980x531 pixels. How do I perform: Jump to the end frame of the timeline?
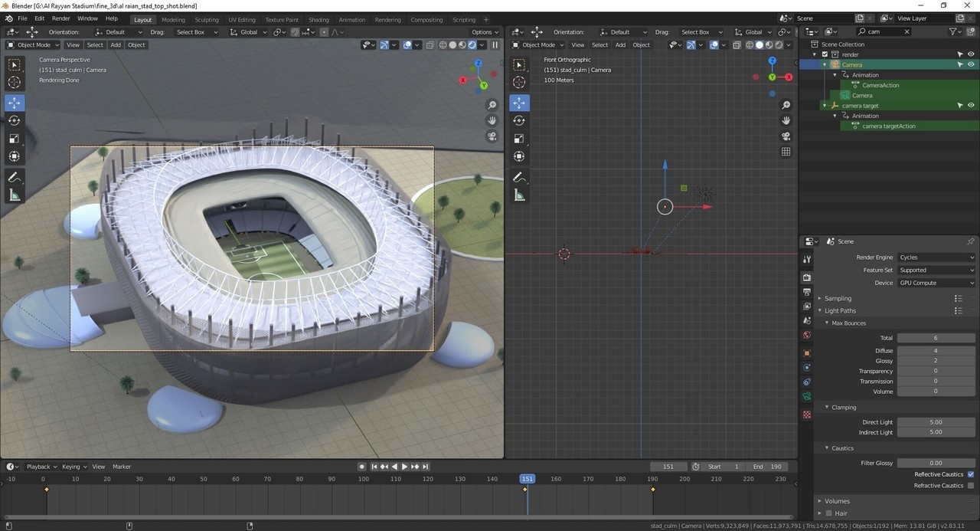425,467
